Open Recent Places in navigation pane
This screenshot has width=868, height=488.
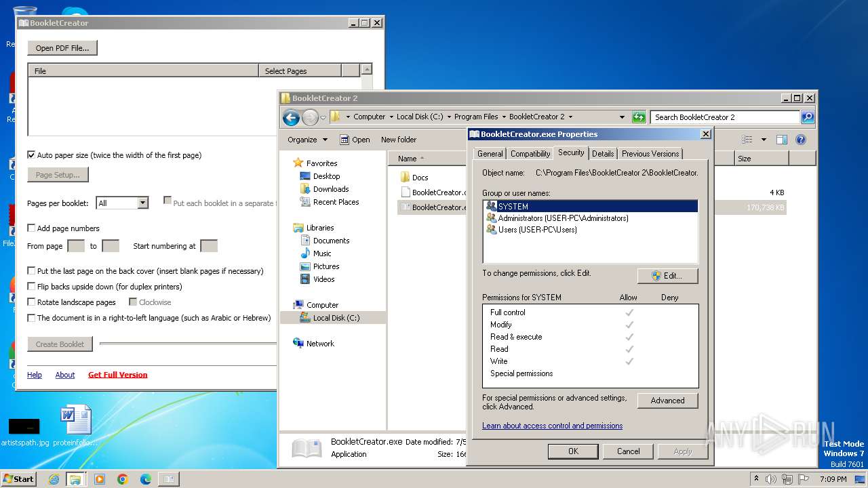click(x=330, y=202)
